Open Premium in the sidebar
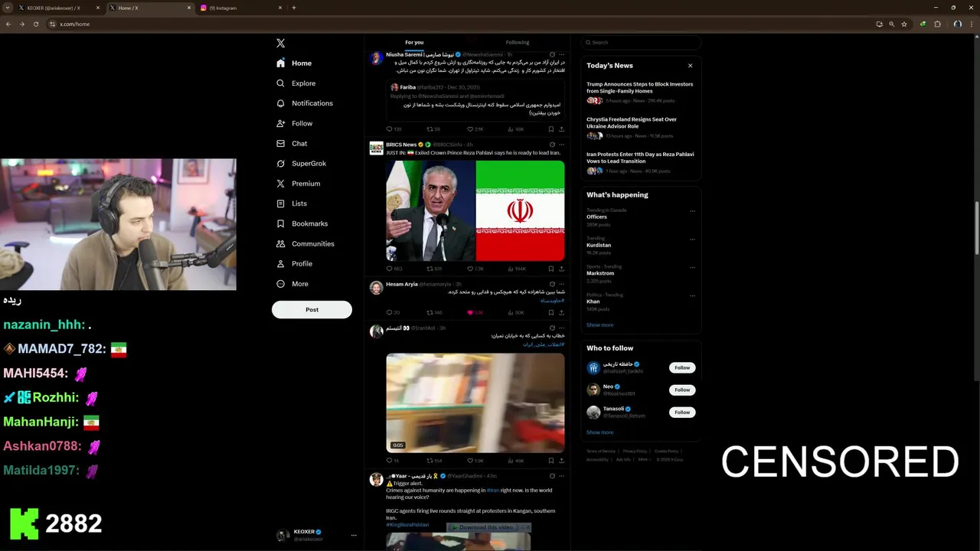 [298, 184]
